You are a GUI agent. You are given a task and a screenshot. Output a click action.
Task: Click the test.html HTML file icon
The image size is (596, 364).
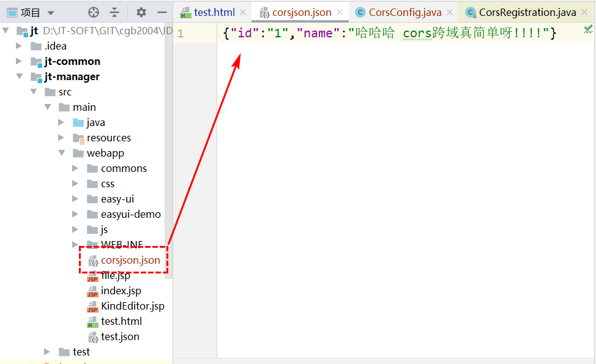[x=93, y=322]
